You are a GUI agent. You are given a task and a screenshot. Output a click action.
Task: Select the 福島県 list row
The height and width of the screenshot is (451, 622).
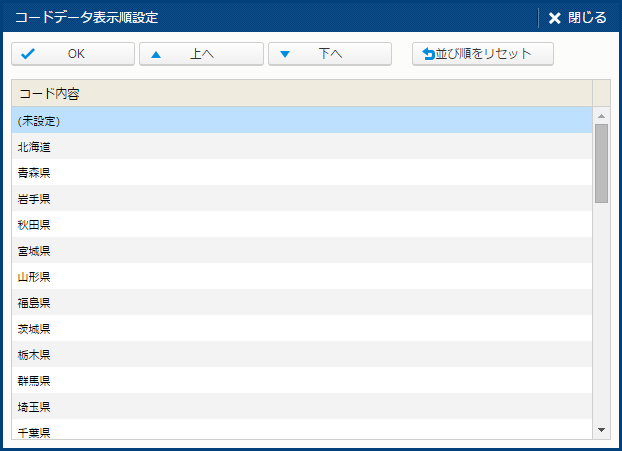[x=300, y=303]
